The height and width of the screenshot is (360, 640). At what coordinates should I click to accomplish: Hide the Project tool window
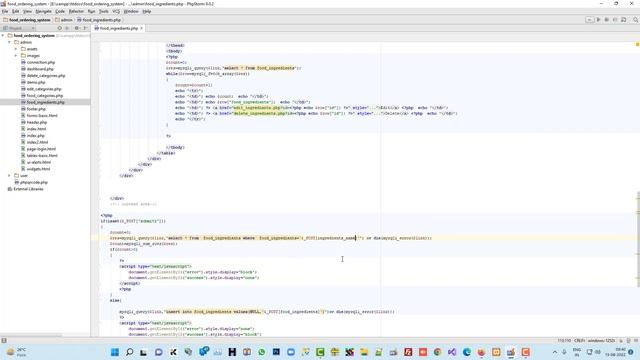tap(85, 28)
